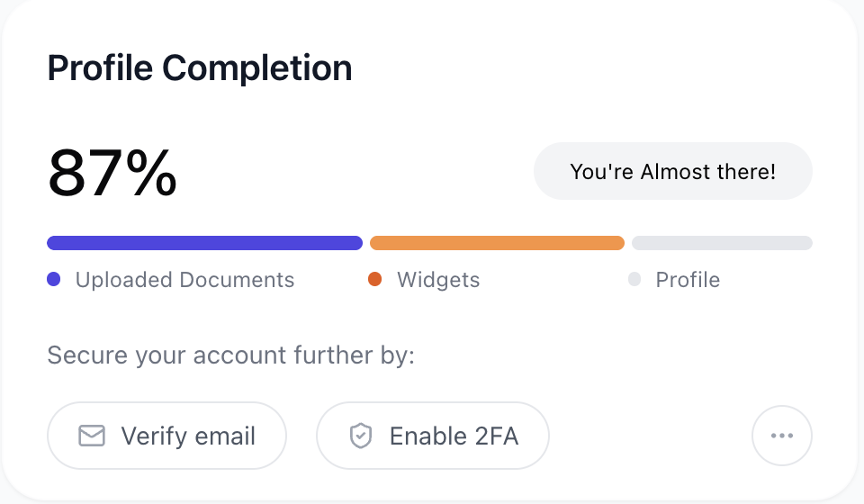
Task: Click the Uploaded Documents legend label
Action: pos(184,280)
